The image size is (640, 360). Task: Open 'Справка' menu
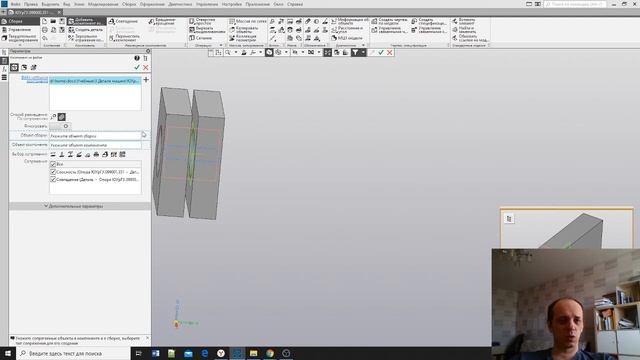point(295,4)
